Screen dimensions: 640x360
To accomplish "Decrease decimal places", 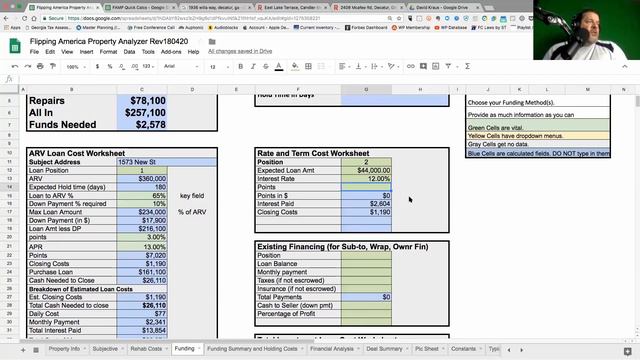I will 122,66.
